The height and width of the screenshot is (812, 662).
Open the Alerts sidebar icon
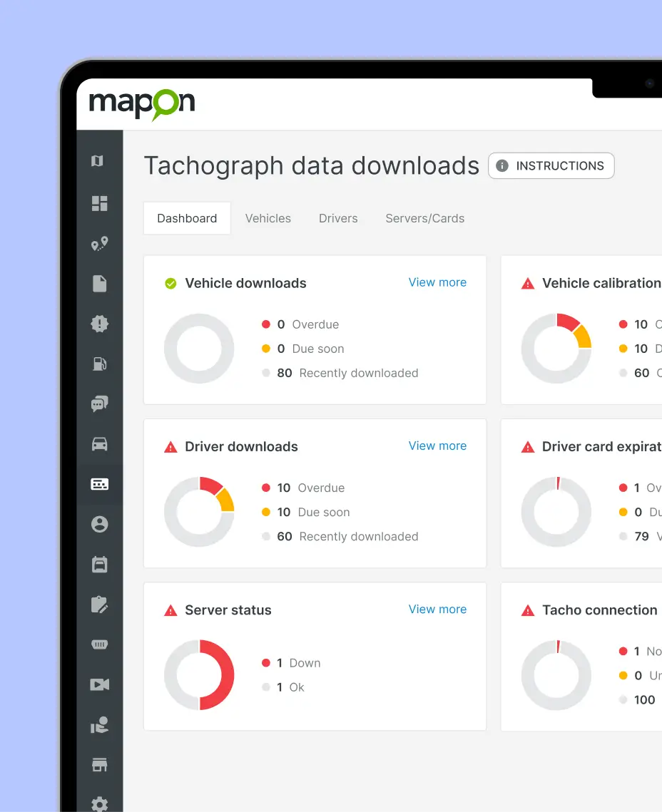point(100,324)
